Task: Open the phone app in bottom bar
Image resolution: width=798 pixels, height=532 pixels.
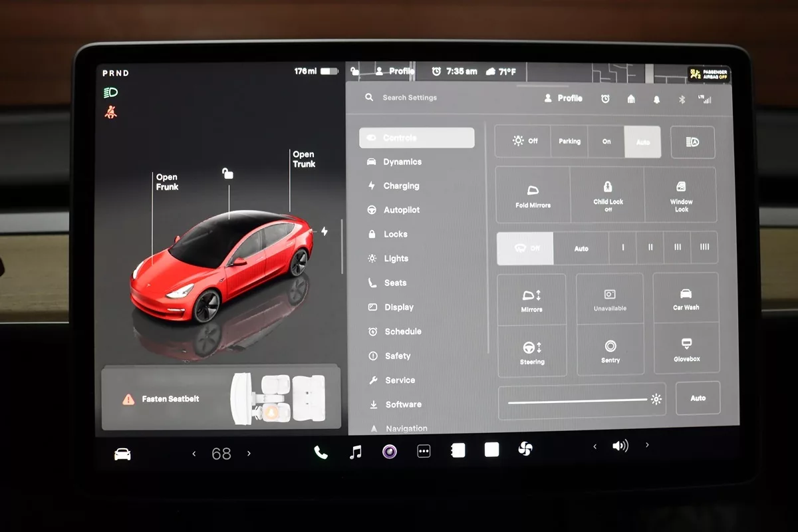Action: pyautogui.click(x=321, y=452)
